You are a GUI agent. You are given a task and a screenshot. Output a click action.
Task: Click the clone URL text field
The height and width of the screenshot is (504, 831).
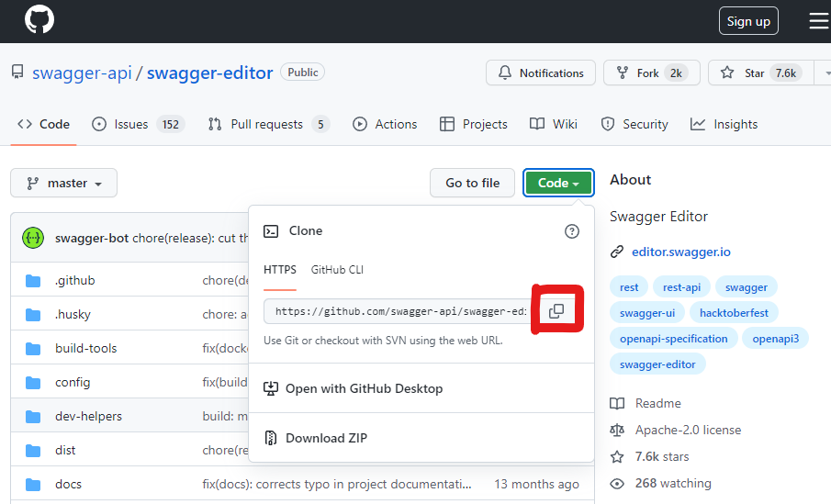[399, 311]
